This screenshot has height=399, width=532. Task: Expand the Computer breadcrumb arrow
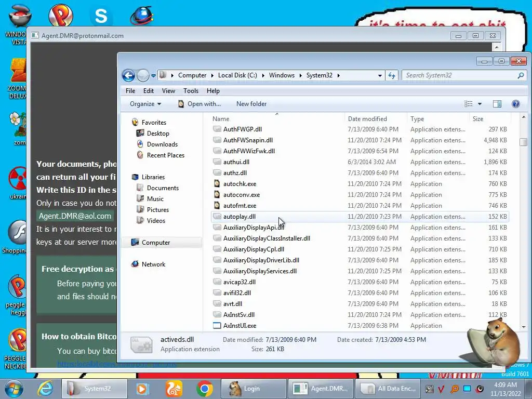212,75
